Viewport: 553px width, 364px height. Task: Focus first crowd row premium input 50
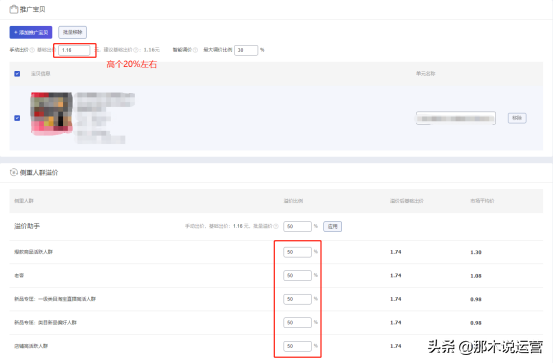[x=297, y=252]
